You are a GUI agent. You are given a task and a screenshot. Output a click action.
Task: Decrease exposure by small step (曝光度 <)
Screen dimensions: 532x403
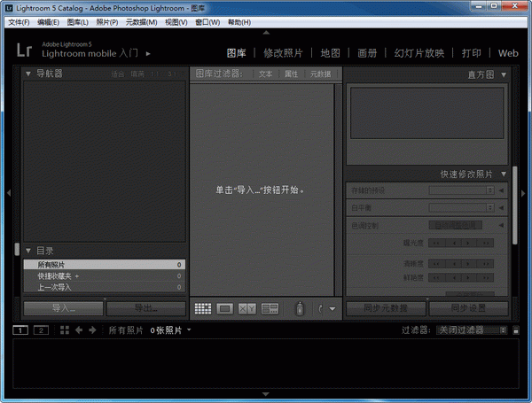(454, 243)
